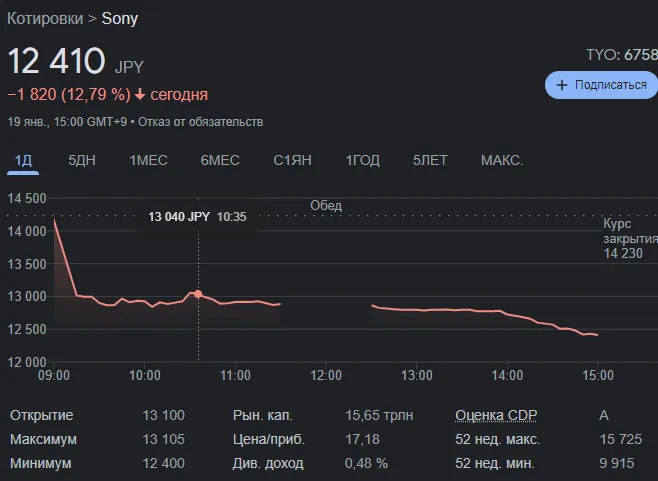This screenshot has height=481, width=658.
Task: Select the МАКС. range tab
Action: click(x=502, y=160)
